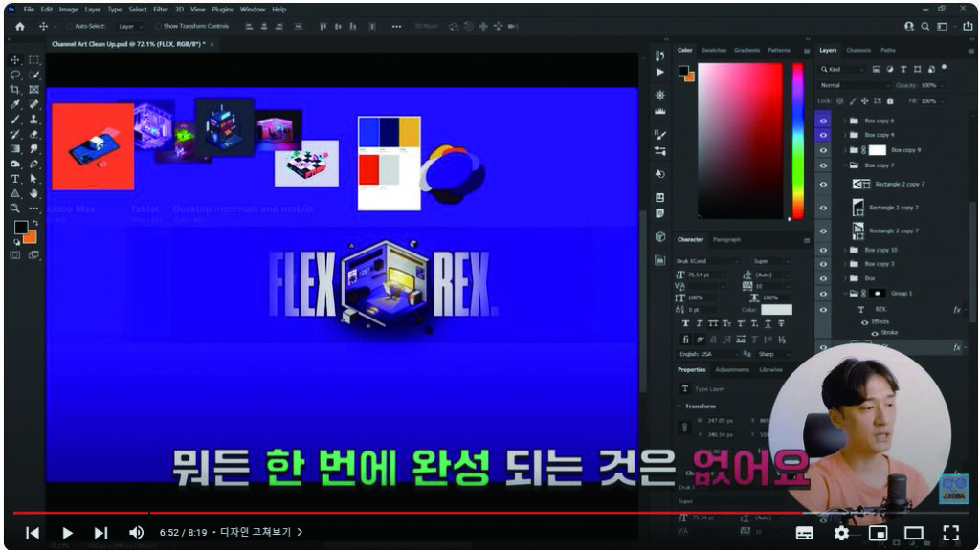The image size is (980, 550).
Task: Open YouTube player settings gear
Action: (841, 533)
